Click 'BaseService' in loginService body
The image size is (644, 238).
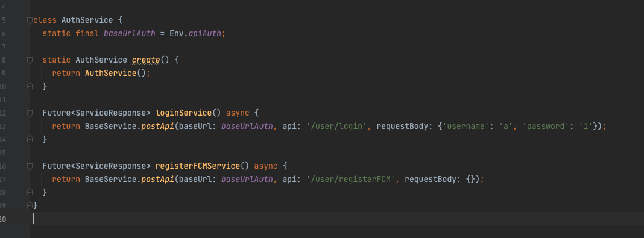tap(110, 126)
